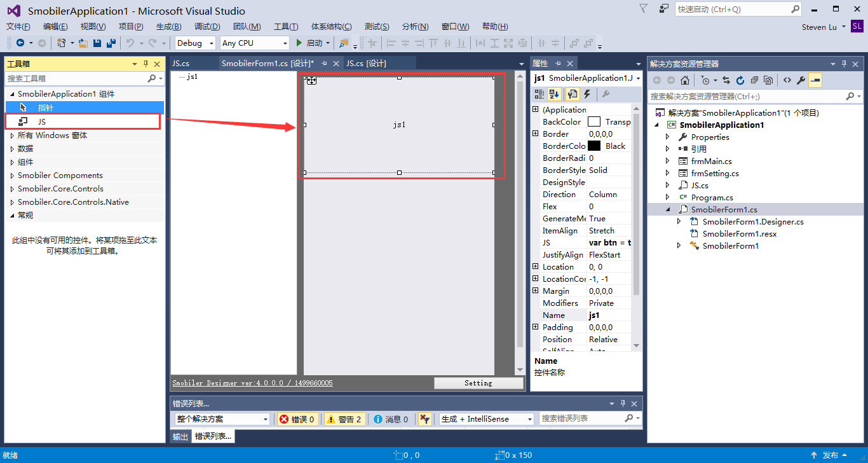Viewport: 868px width, 463px height.
Task: Click the Save All multi-disk icon
Action: point(111,43)
